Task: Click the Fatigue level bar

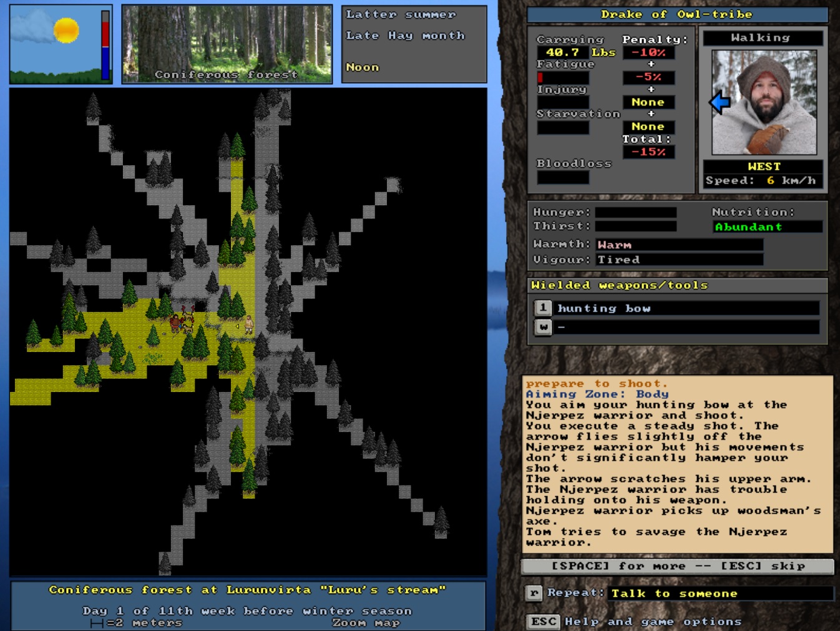Action: [563, 77]
